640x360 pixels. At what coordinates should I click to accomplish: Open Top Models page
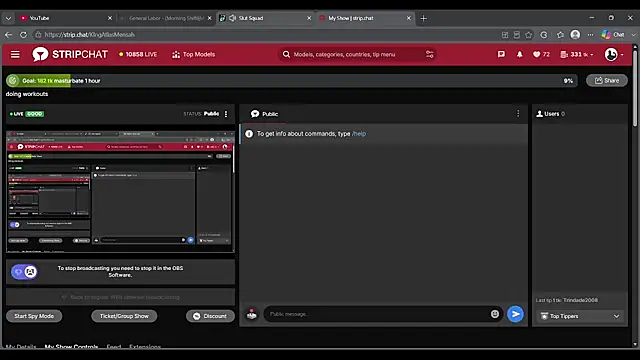click(x=193, y=54)
